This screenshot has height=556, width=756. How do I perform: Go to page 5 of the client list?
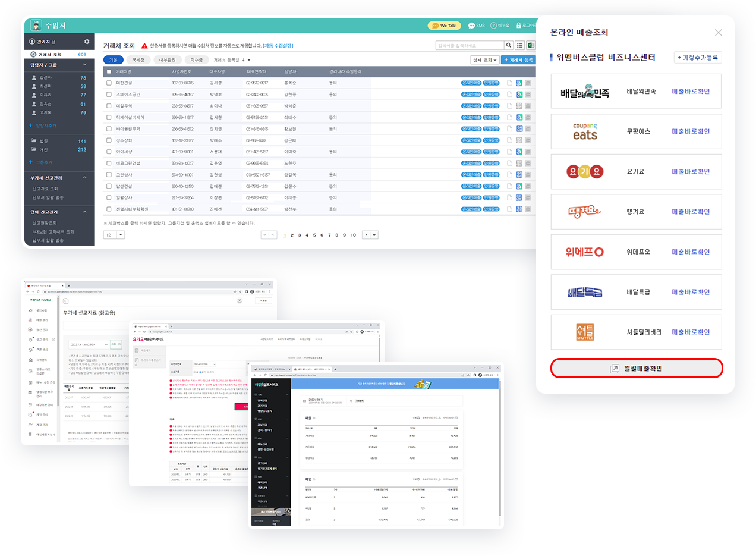coord(314,235)
